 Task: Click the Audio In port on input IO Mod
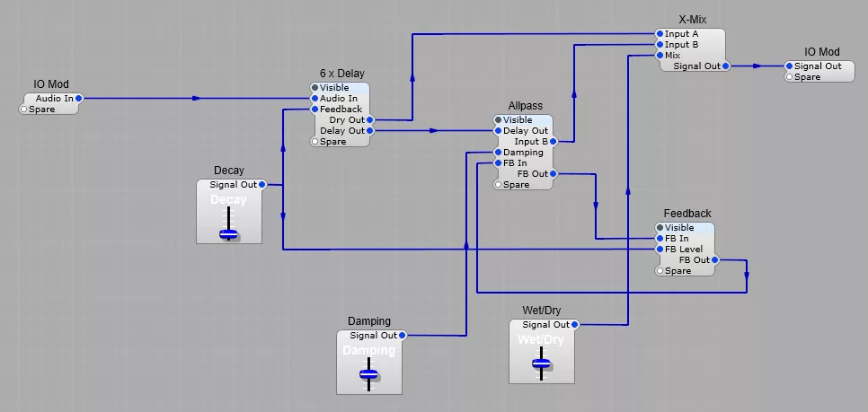pos(78,99)
